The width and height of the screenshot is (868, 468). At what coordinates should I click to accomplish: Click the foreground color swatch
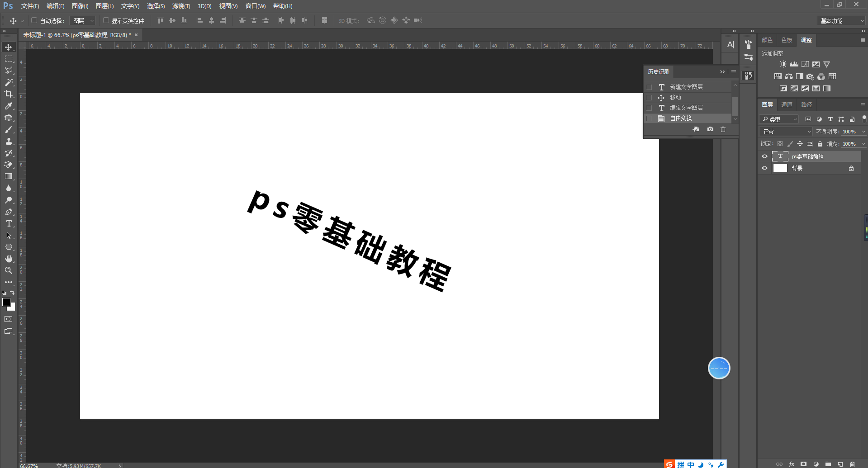(6, 302)
